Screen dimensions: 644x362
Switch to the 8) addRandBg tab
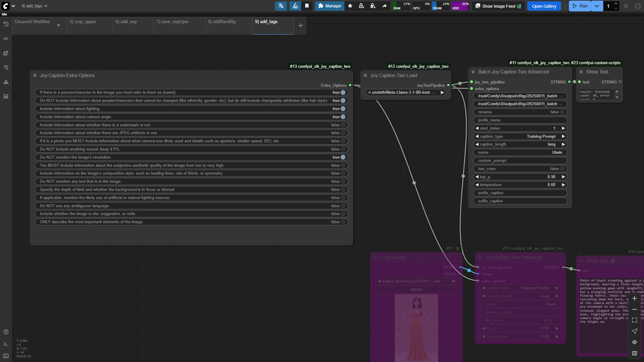(222, 22)
